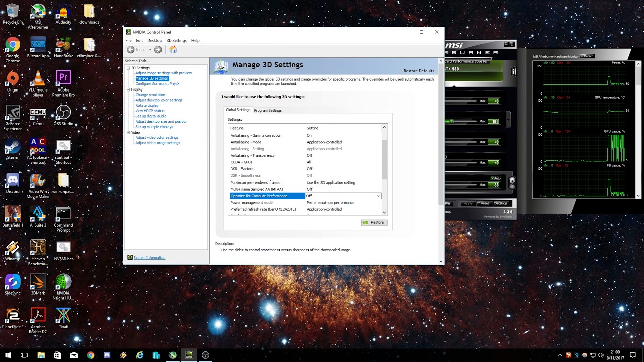The width and height of the screenshot is (644, 362).
Task: Open Google Chrome from the taskbar
Action: point(90,355)
